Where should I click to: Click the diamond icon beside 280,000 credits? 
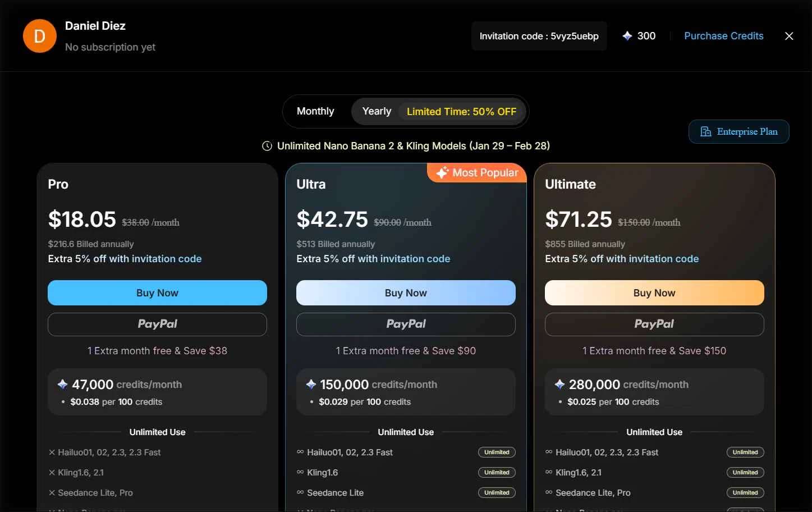click(559, 385)
